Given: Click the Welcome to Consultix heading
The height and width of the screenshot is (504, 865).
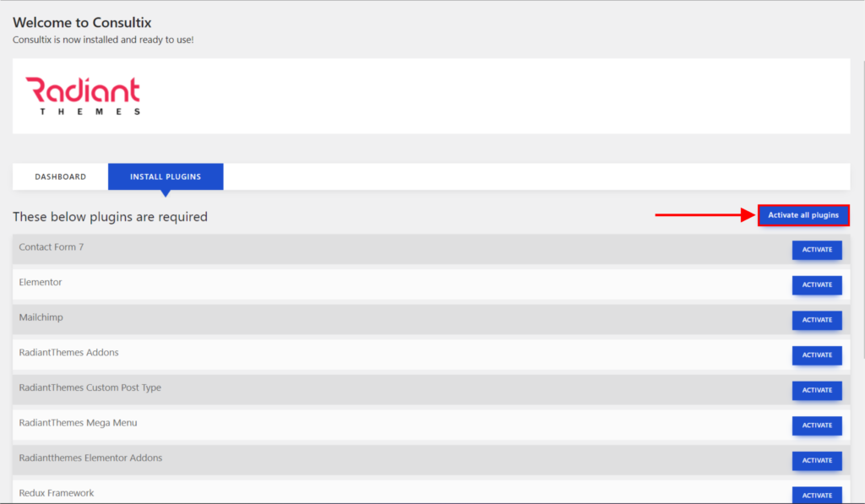Looking at the screenshot, I should pos(82,23).
